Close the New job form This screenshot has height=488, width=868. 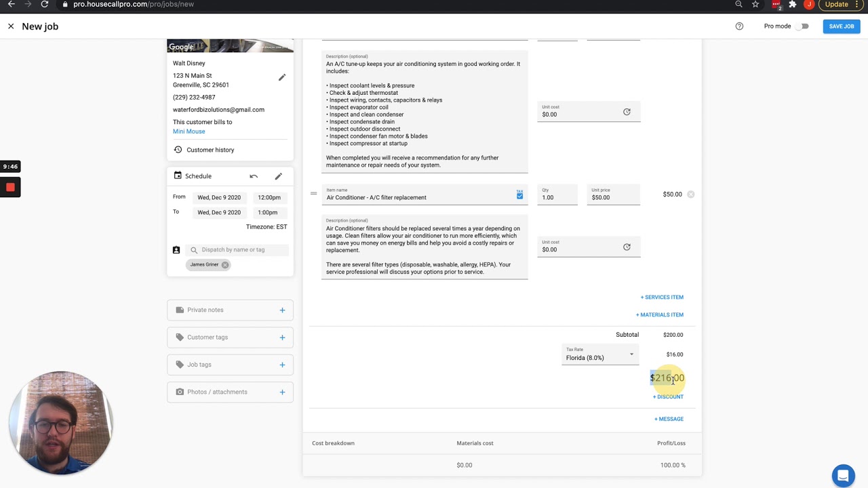click(11, 26)
